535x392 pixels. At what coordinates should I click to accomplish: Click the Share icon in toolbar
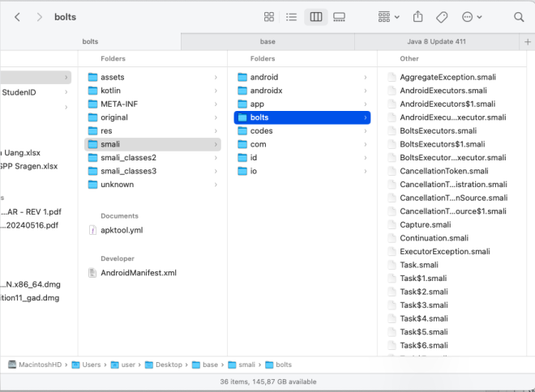tap(418, 17)
